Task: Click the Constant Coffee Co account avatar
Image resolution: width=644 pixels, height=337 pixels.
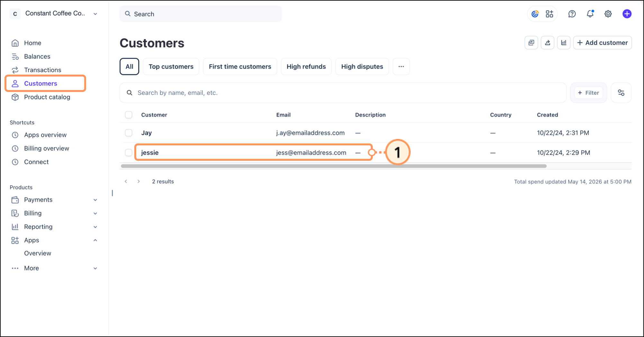Action: tap(15, 14)
